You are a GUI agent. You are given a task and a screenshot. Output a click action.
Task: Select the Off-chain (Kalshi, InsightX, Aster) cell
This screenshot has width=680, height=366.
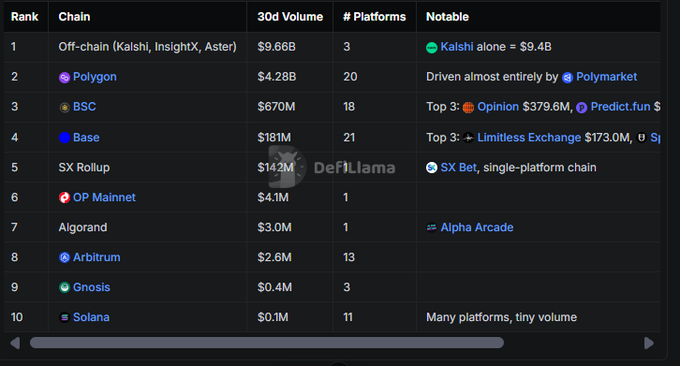(147, 47)
